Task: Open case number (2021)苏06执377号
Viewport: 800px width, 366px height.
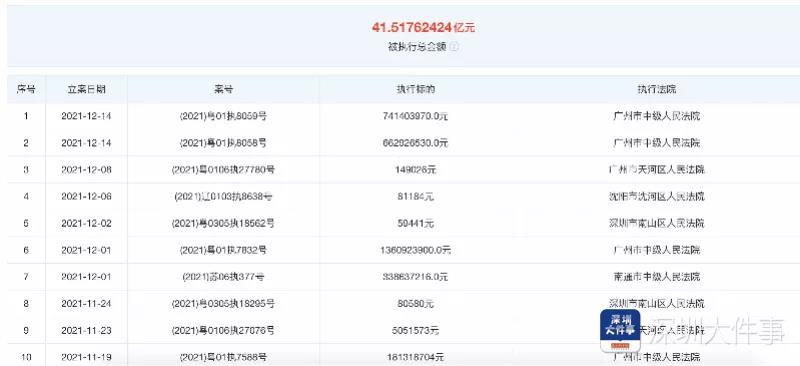Action: point(223,277)
